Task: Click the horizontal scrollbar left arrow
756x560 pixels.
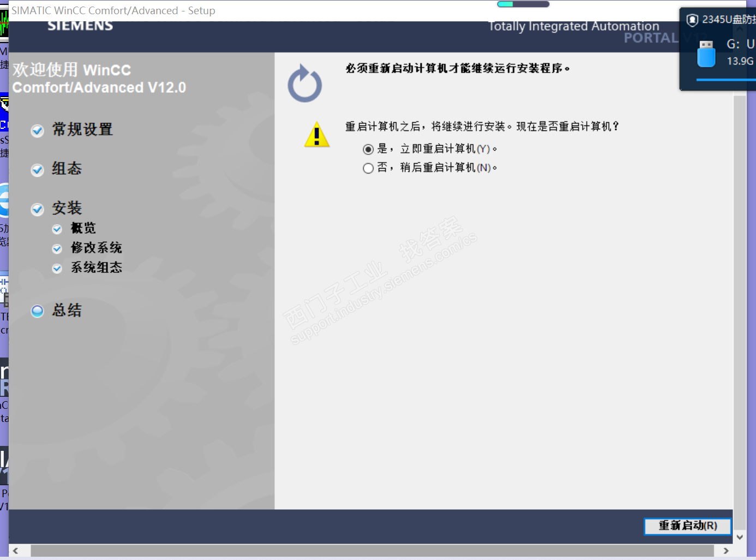Action: [x=16, y=551]
